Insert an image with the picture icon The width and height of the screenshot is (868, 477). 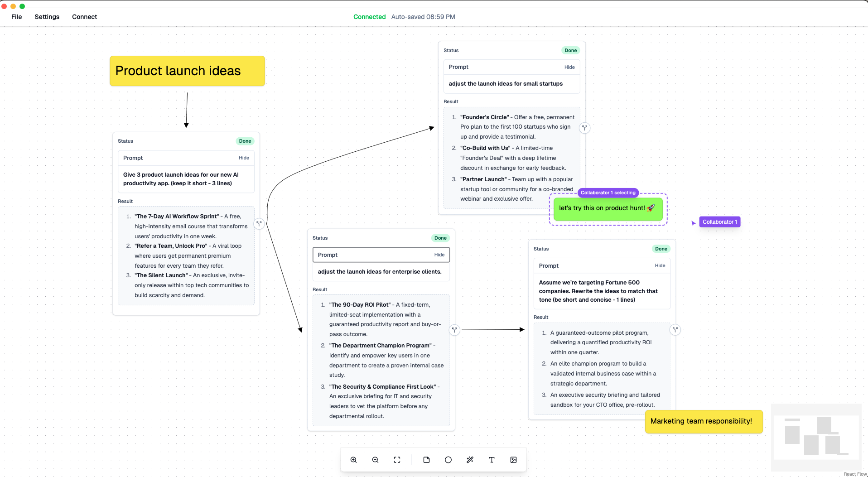click(513, 460)
